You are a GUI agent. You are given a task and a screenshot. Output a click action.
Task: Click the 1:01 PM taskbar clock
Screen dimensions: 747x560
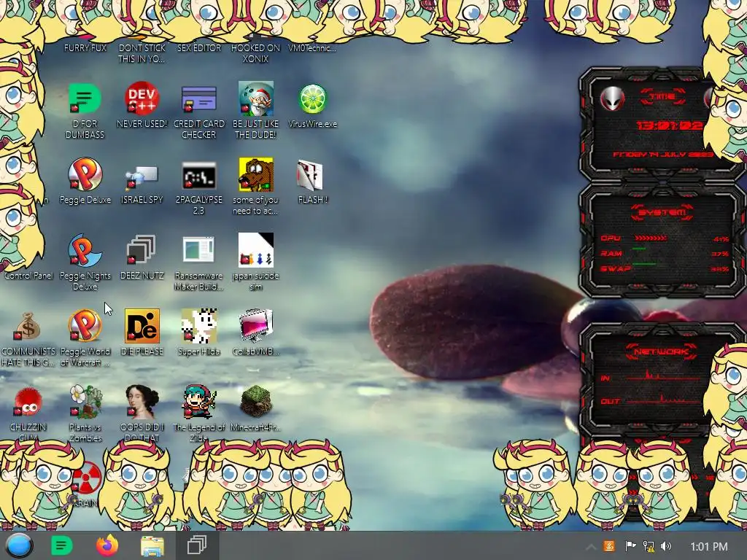[x=709, y=547]
